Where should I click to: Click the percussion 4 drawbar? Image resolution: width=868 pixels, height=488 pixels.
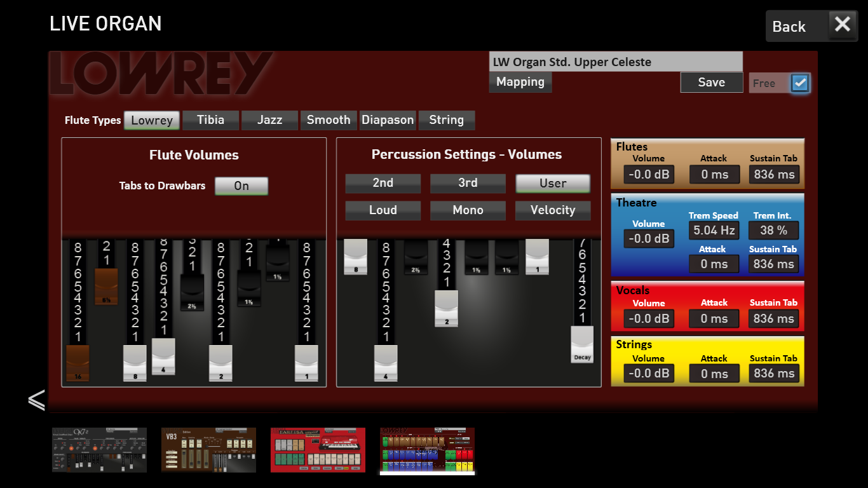click(x=386, y=364)
